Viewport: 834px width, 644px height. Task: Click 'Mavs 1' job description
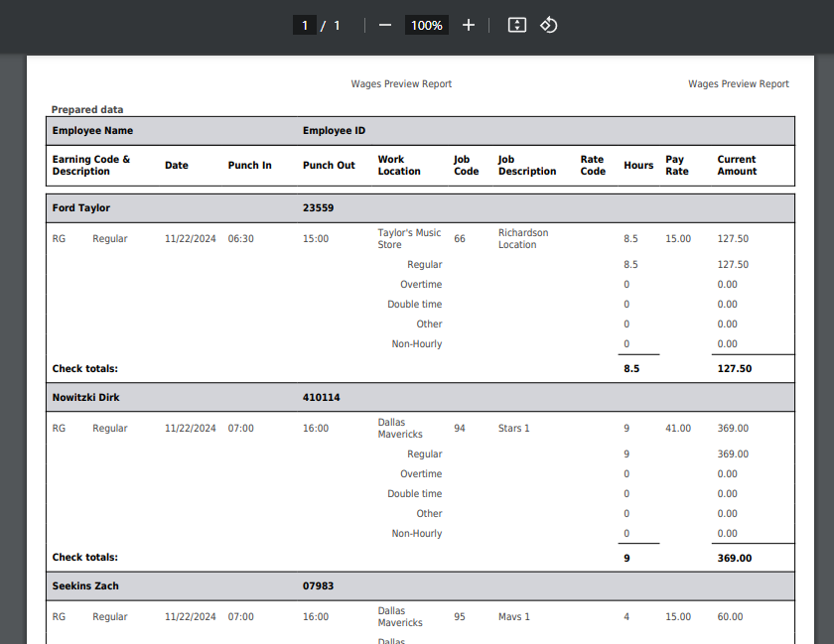(514, 617)
